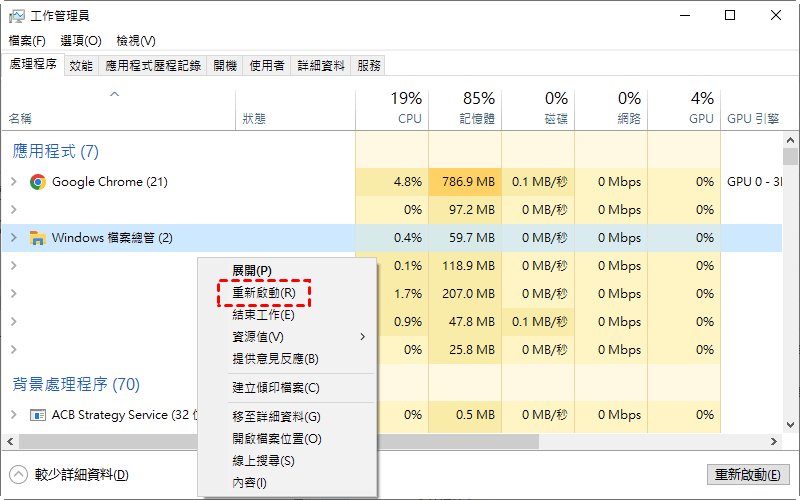Choose 建立傾印檔案(C) in the context menu
The image size is (800, 500).
287,388
